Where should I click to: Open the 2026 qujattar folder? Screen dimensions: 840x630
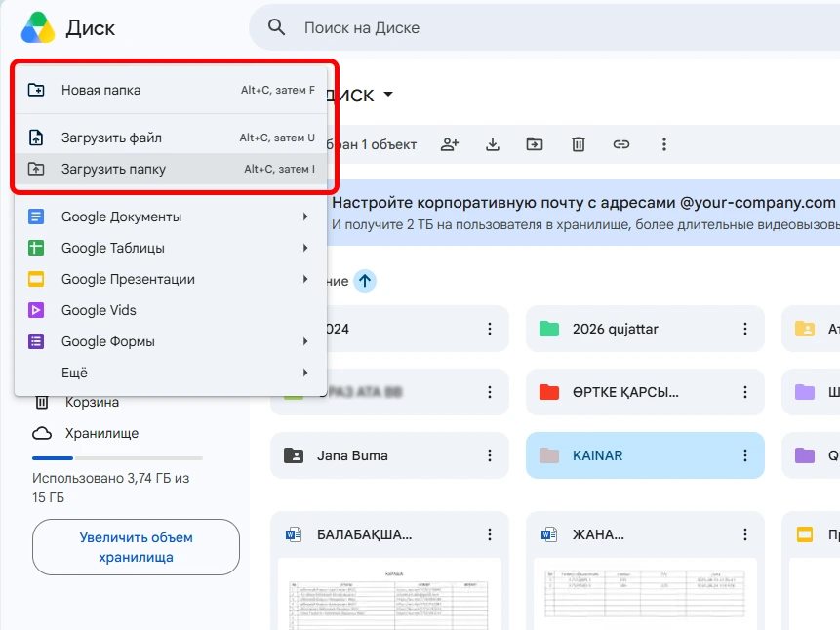pyautogui.click(x=645, y=329)
